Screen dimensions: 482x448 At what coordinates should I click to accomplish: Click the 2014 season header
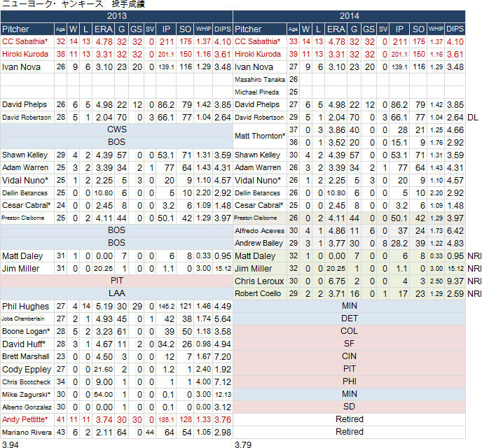349,16
